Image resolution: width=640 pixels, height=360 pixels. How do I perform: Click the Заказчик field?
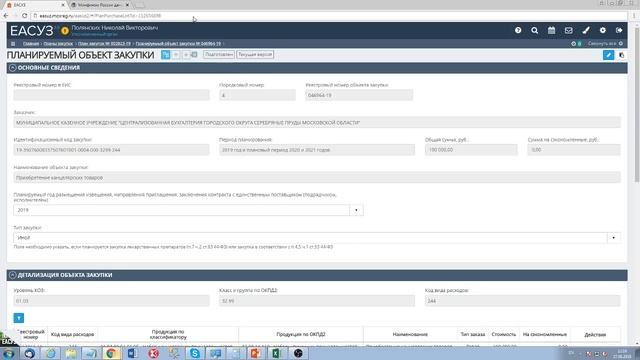click(317, 122)
